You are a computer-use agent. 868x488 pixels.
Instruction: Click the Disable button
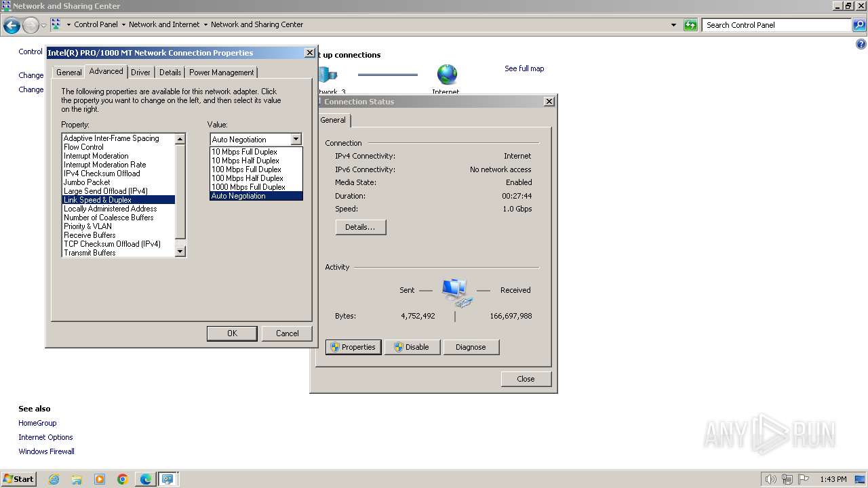(412, 347)
